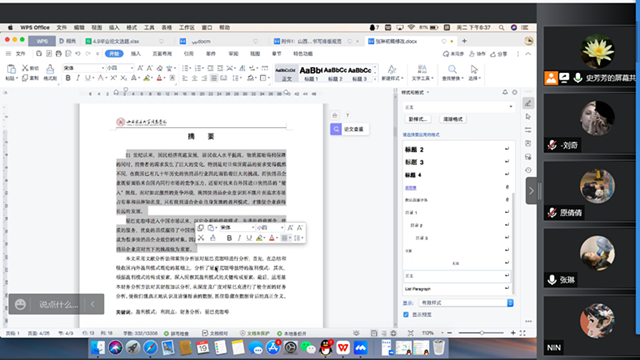Open the Insert (插入) ribbon tab
Viewport: 640px width, 360px height.
136,53
